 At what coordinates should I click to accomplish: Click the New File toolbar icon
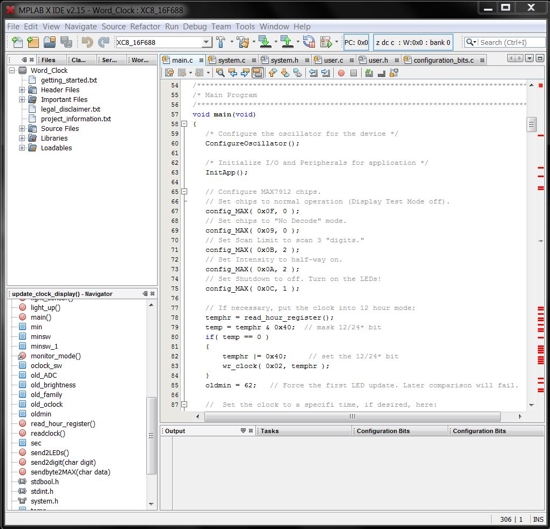tap(17, 42)
